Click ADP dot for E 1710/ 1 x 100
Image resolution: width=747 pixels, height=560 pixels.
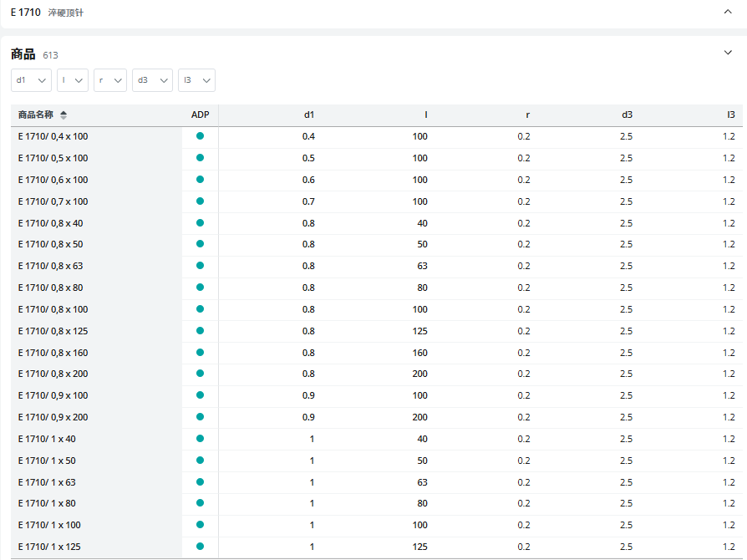[200, 524]
